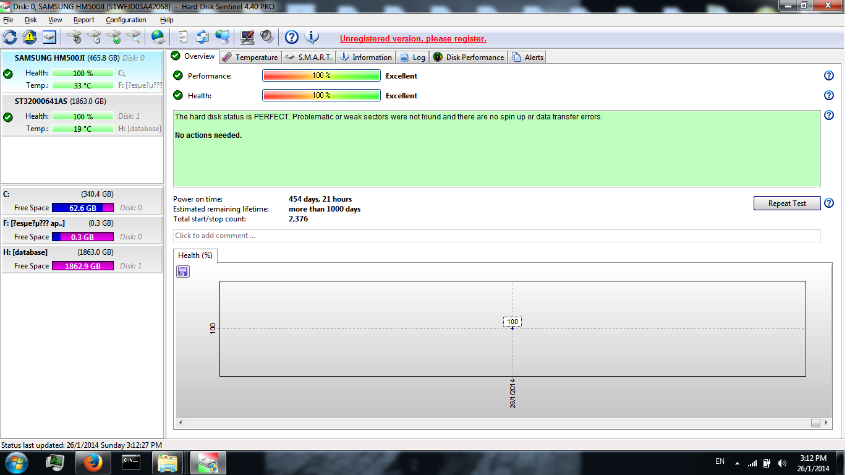This screenshot has width=868, height=475.
Task: Click the Repeat Test button
Action: [x=787, y=203]
